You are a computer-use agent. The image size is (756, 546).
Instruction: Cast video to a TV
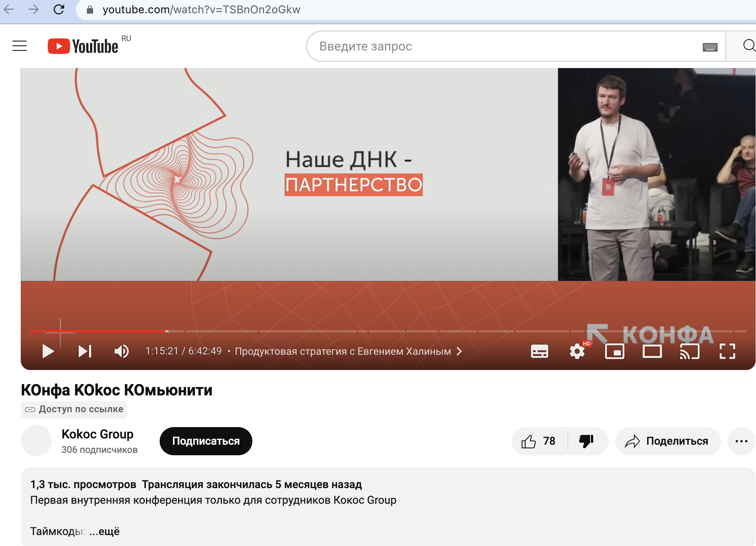coord(689,351)
